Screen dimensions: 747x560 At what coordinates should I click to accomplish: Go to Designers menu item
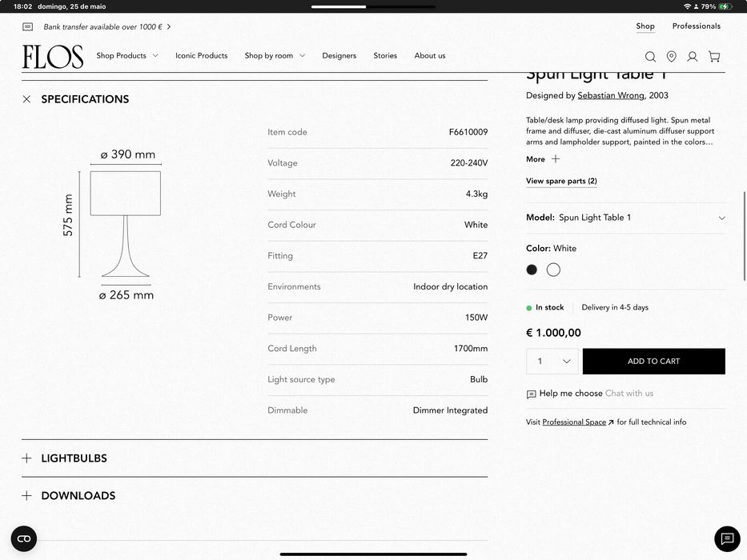click(339, 56)
